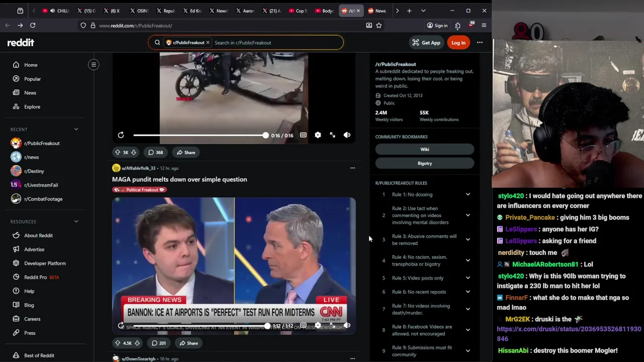Open a new browser tab
644x362 pixels.
point(409,11)
